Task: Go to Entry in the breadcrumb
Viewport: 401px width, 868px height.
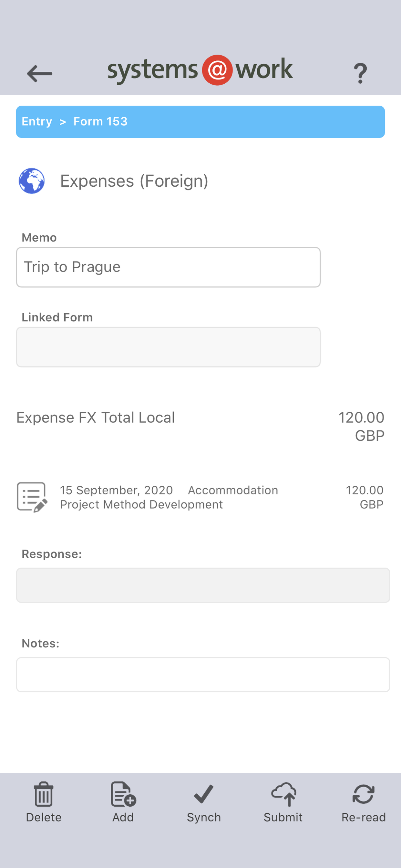Action: [x=37, y=121]
